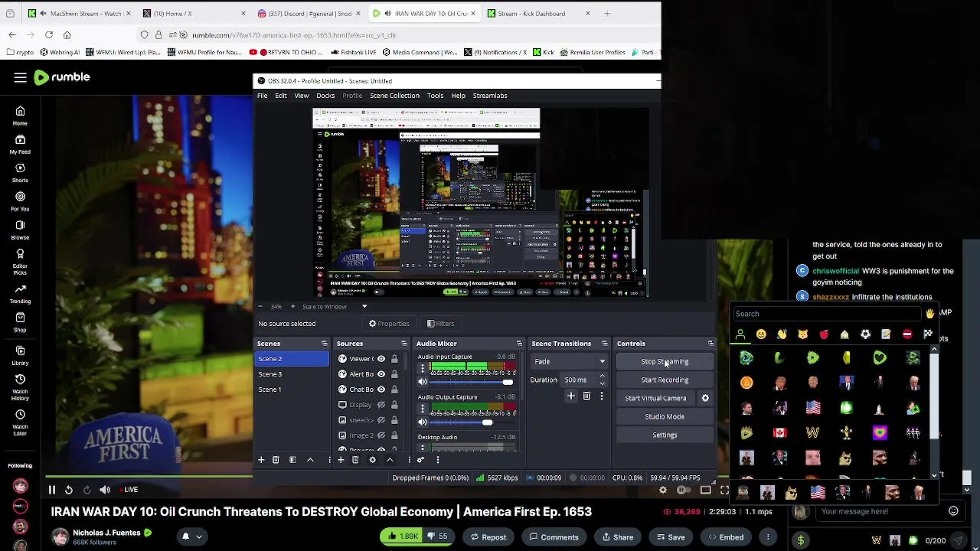Undock the Audio Mixer panel
This screenshot has height=551, width=980.
coord(519,344)
